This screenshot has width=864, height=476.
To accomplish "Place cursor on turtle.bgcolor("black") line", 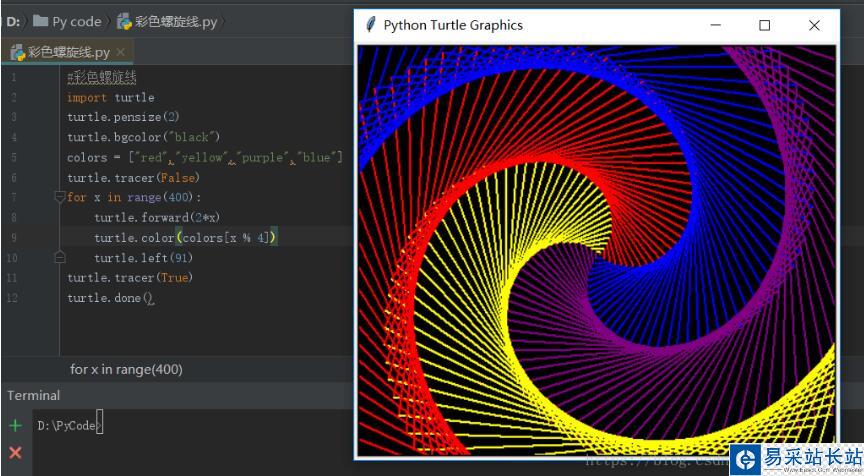I will (x=143, y=137).
